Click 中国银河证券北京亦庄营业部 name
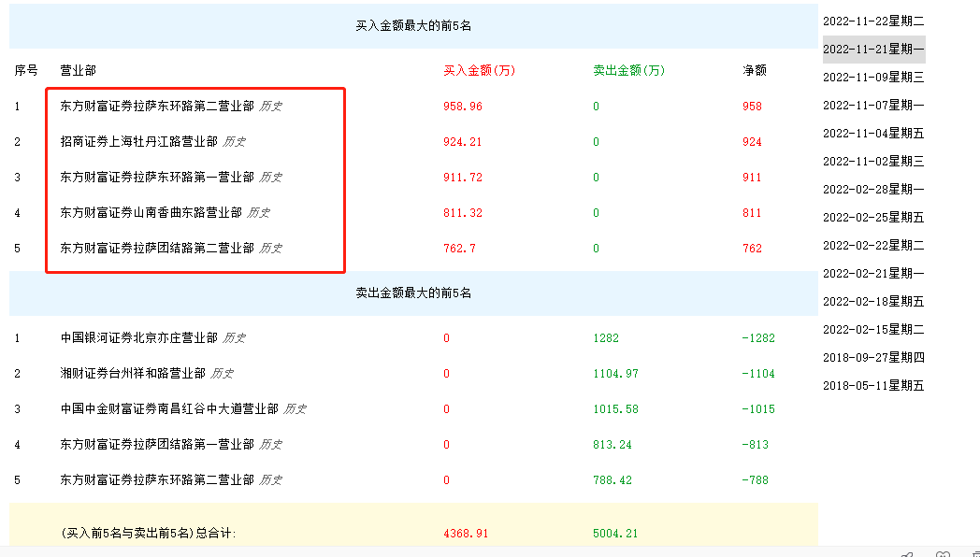Image resolution: width=980 pixels, height=557 pixels. click(138, 337)
